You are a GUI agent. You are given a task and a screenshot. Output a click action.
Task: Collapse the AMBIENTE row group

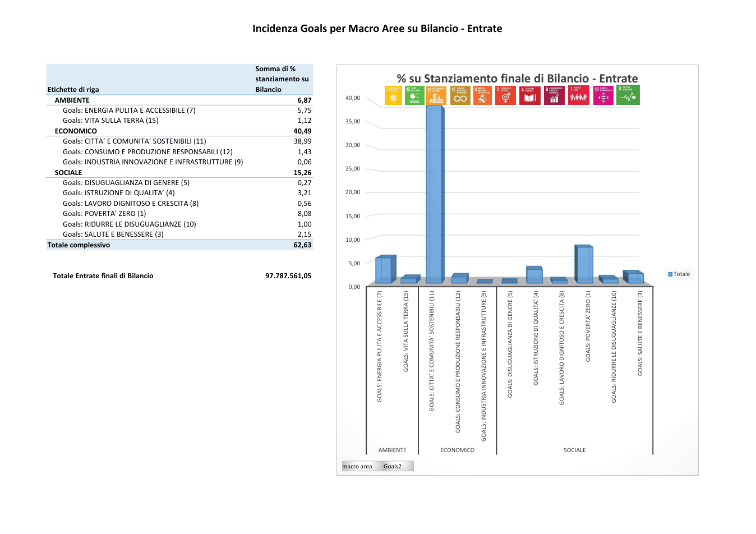(x=72, y=100)
